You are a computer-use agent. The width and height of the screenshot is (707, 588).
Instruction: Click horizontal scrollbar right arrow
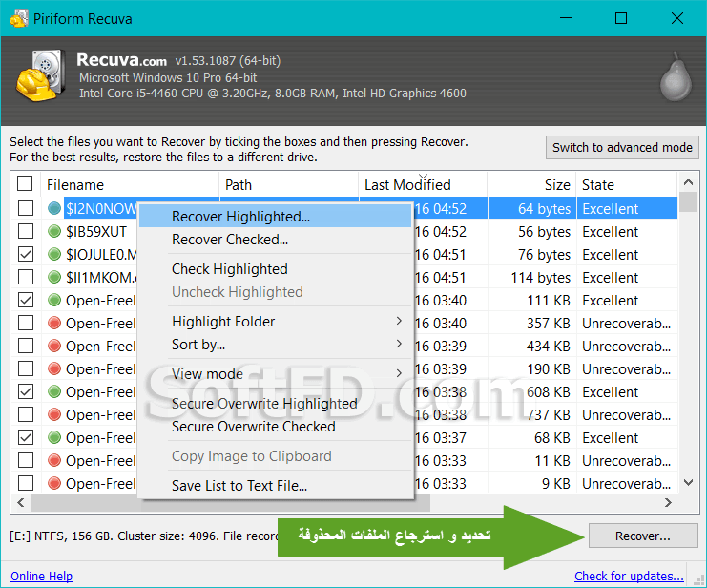pos(668,502)
